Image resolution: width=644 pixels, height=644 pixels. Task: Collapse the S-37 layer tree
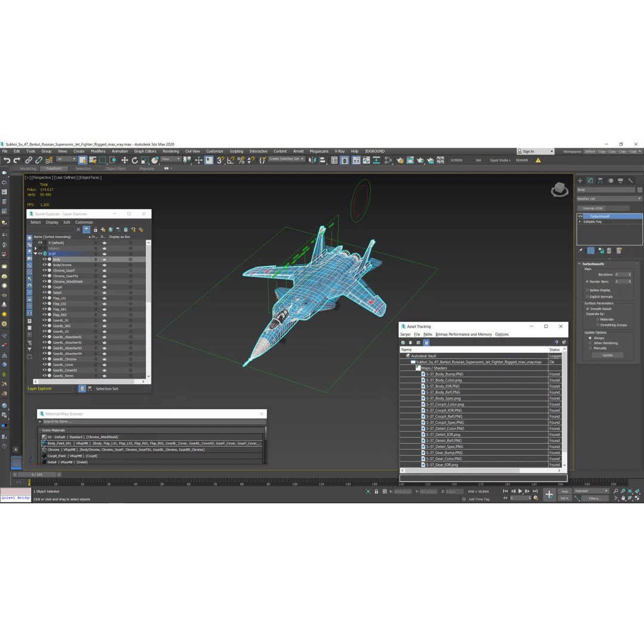coord(36,254)
